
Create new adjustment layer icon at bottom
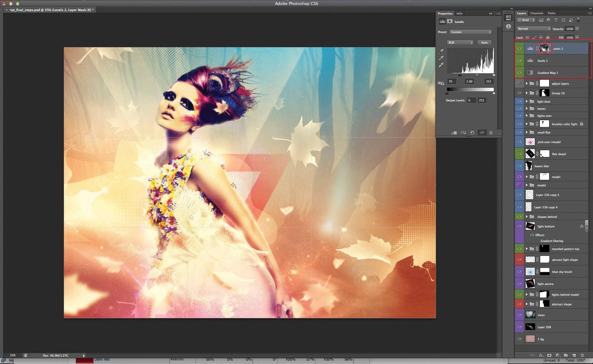(557, 355)
